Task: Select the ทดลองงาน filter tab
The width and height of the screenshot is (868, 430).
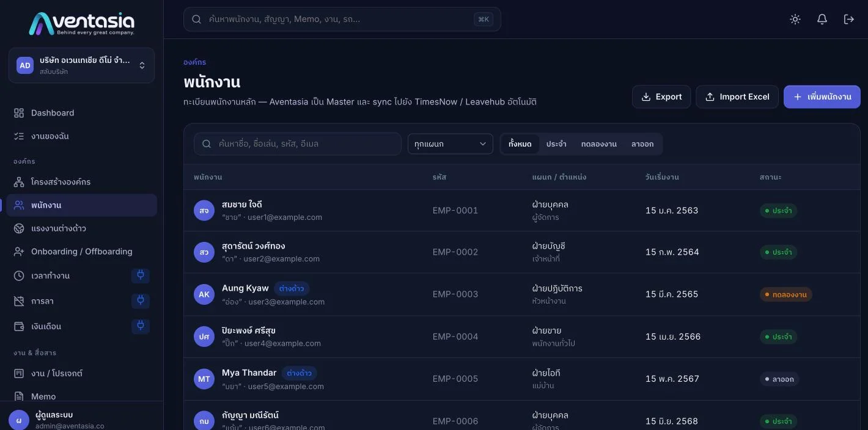Action: [x=599, y=144]
